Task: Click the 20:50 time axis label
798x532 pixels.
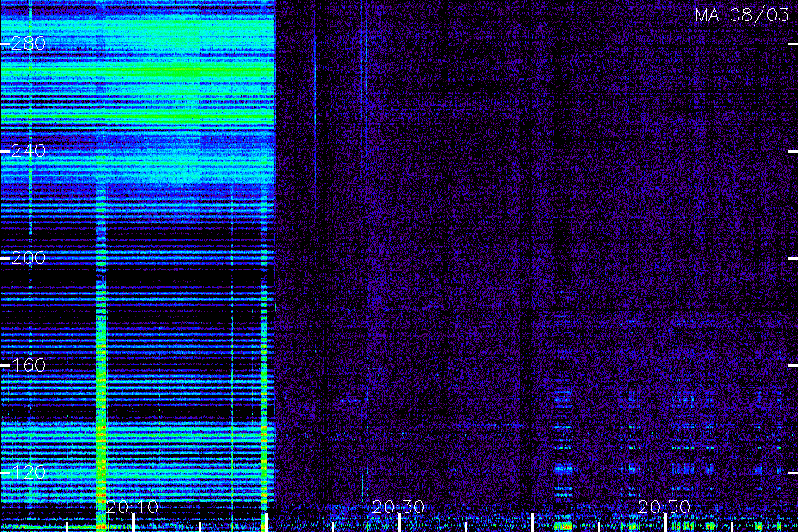Action: click(664, 507)
